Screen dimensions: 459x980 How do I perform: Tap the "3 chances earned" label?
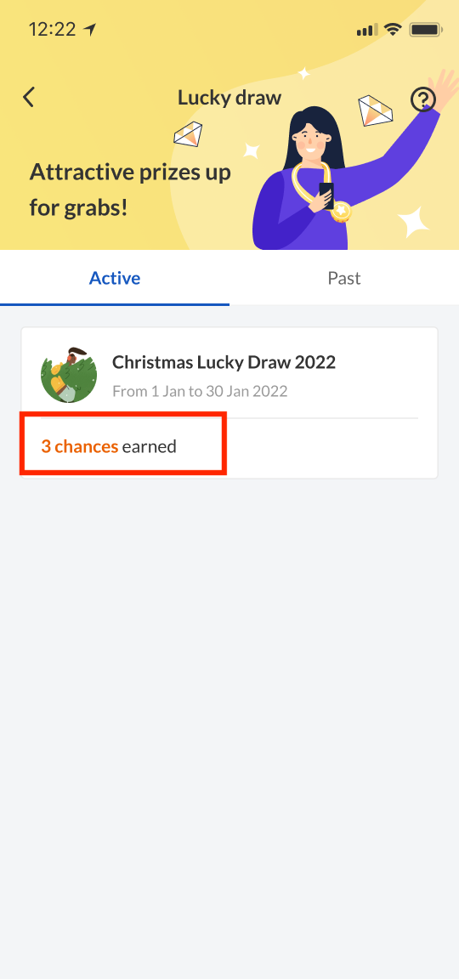pyautogui.click(x=109, y=446)
